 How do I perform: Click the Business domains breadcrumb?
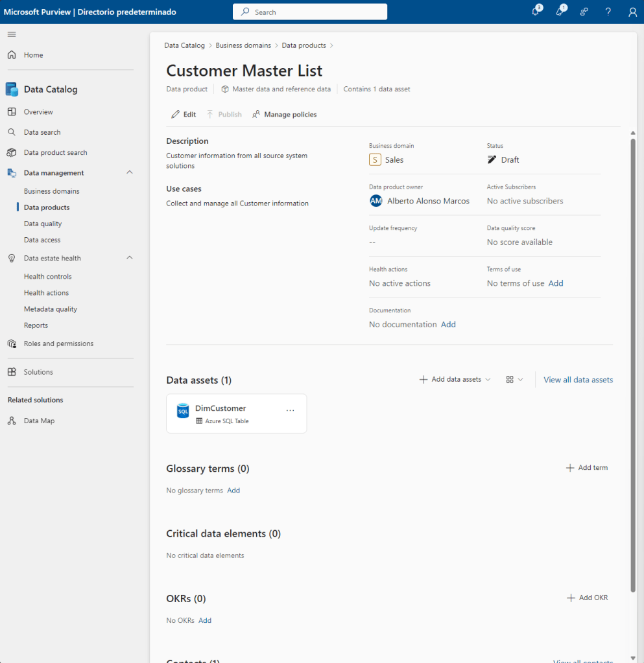(244, 45)
